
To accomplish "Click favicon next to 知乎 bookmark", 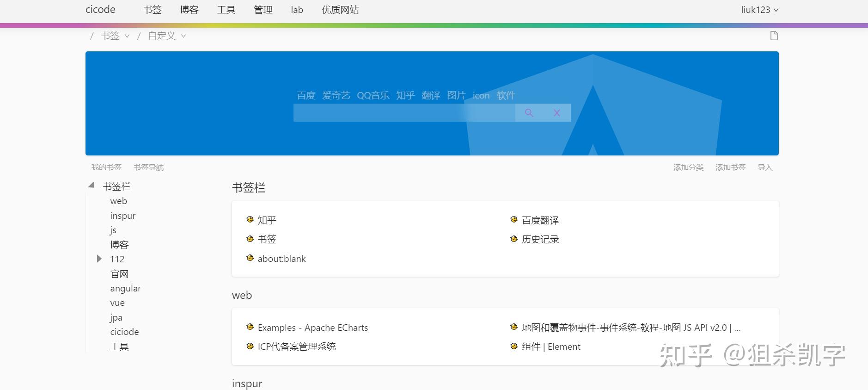I will (250, 220).
